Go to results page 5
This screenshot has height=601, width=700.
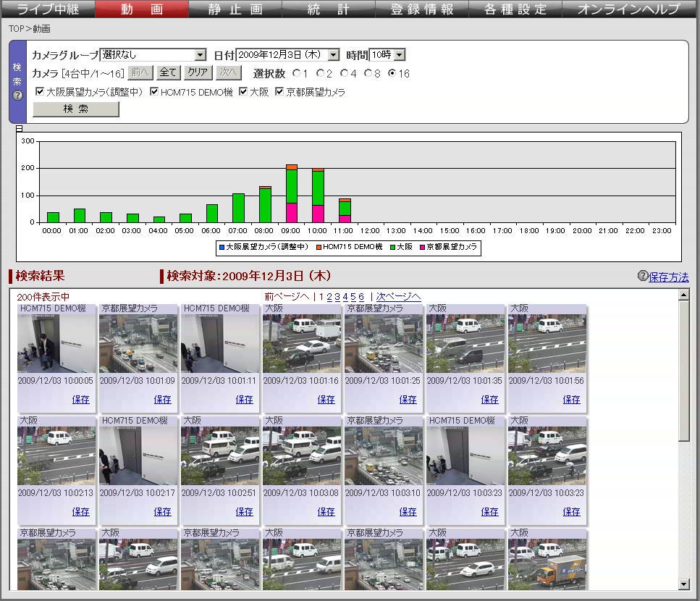pyautogui.click(x=353, y=297)
